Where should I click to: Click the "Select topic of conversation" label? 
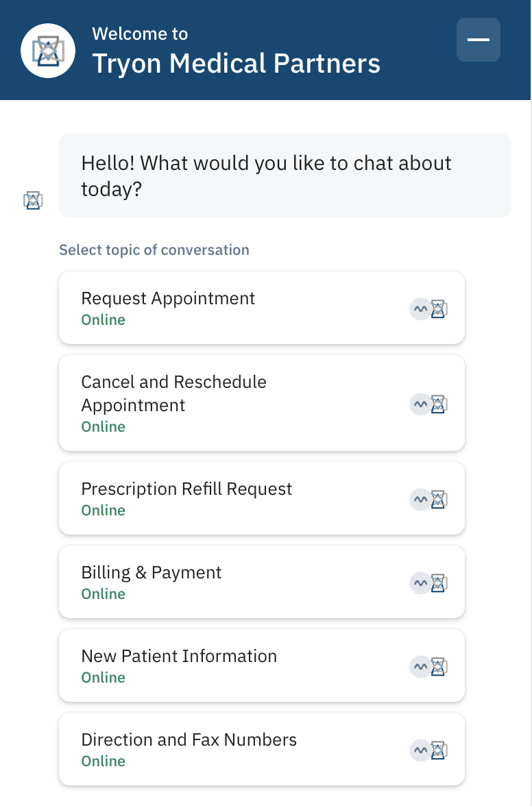[x=154, y=250]
